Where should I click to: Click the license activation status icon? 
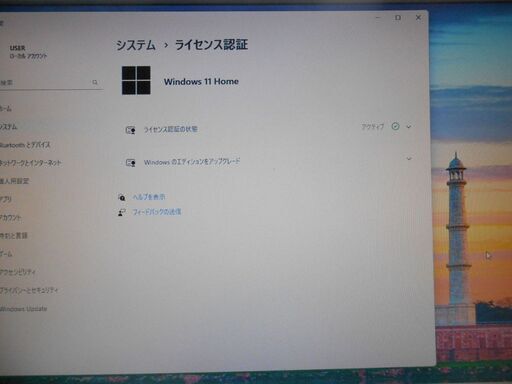click(130, 130)
